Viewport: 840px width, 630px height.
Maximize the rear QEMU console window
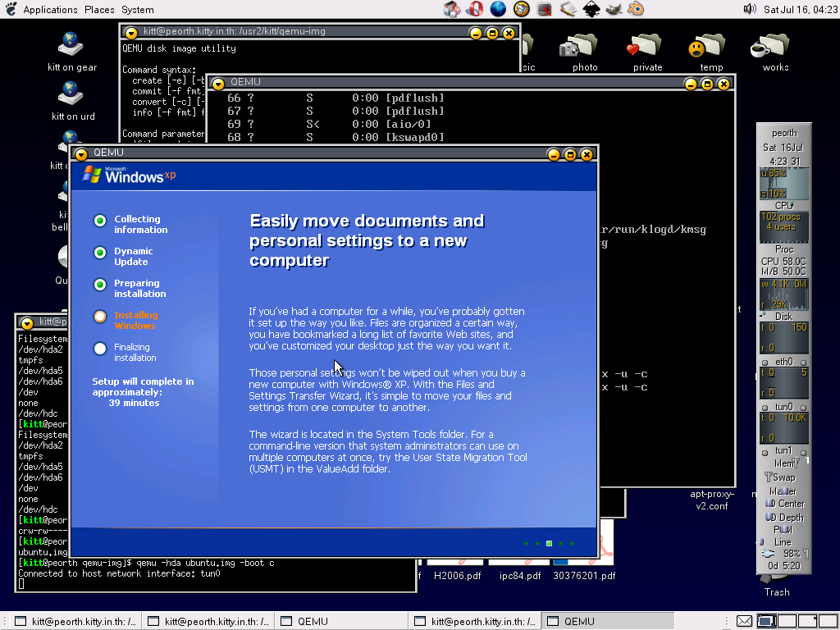(707, 84)
